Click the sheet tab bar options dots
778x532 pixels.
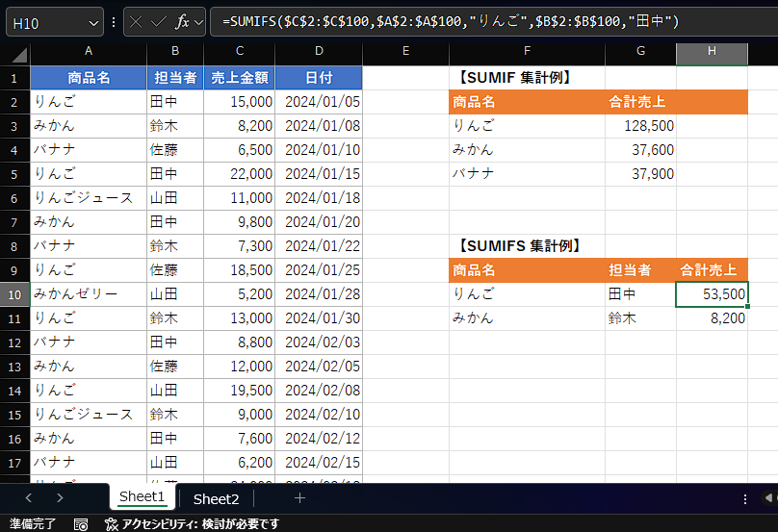pos(744,498)
